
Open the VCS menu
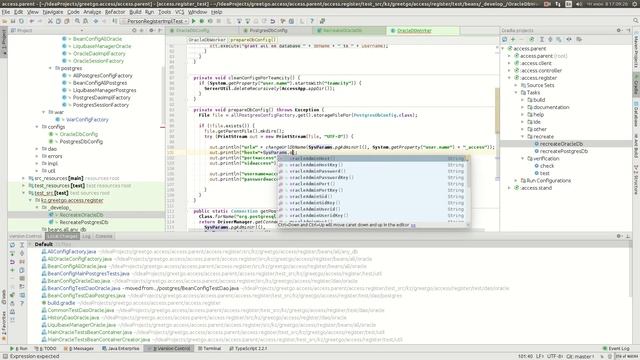point(180,12)
